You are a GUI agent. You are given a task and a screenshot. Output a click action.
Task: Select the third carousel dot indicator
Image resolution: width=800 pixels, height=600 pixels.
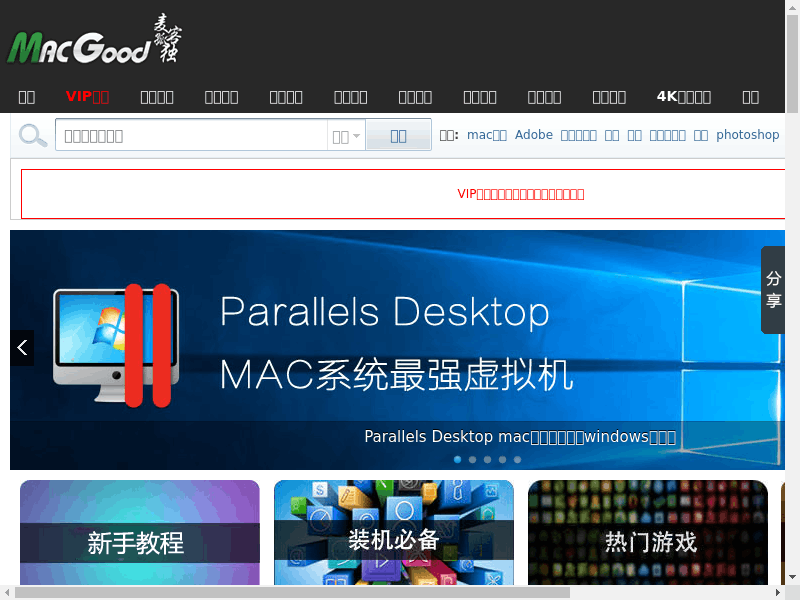pos(487,460)
